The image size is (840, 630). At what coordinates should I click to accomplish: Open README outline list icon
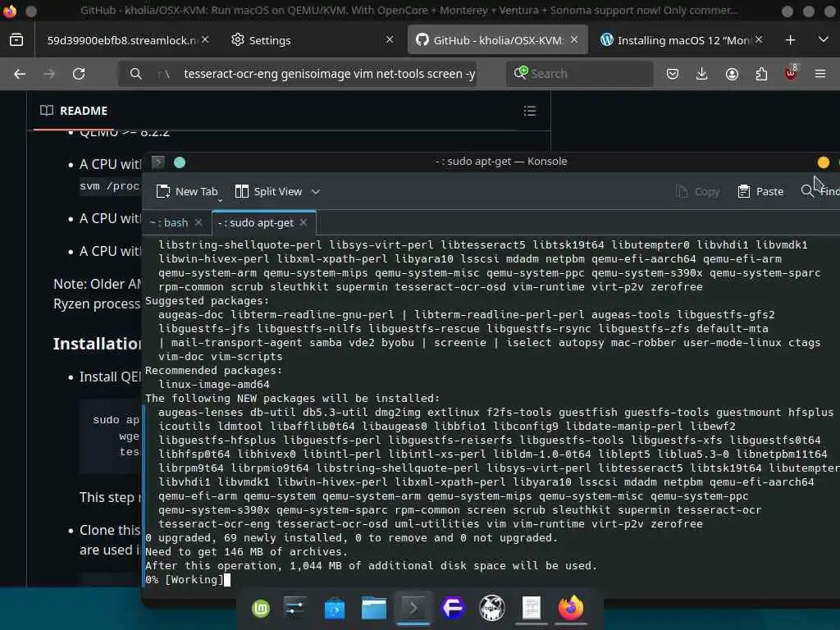click(x=529, y=111)
